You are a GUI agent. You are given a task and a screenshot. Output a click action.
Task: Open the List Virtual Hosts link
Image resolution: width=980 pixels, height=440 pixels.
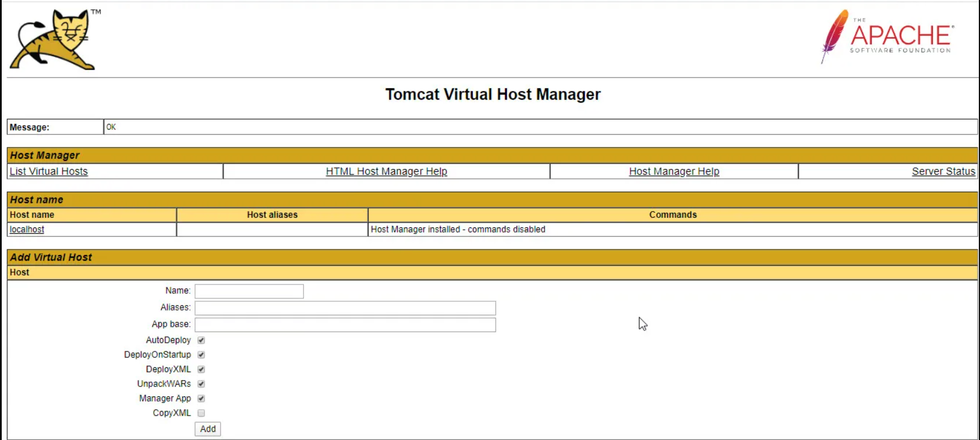[x=49, y=171]
